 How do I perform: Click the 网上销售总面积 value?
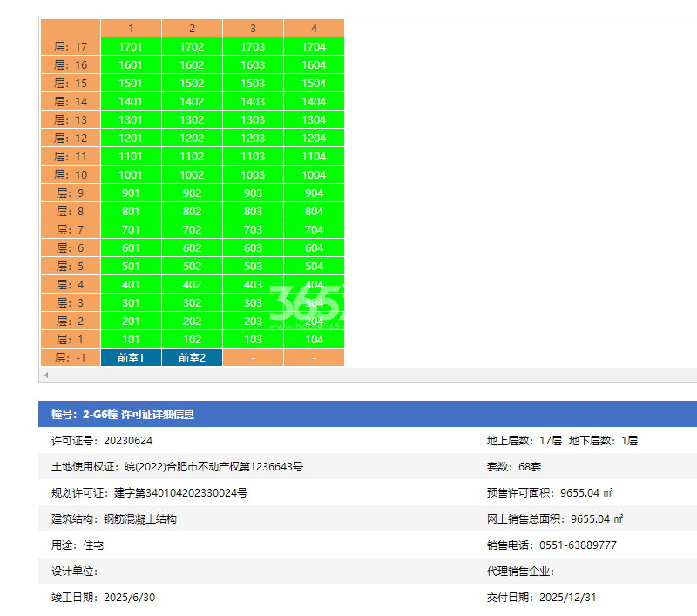pyautogui.click(x=597, y=519)
